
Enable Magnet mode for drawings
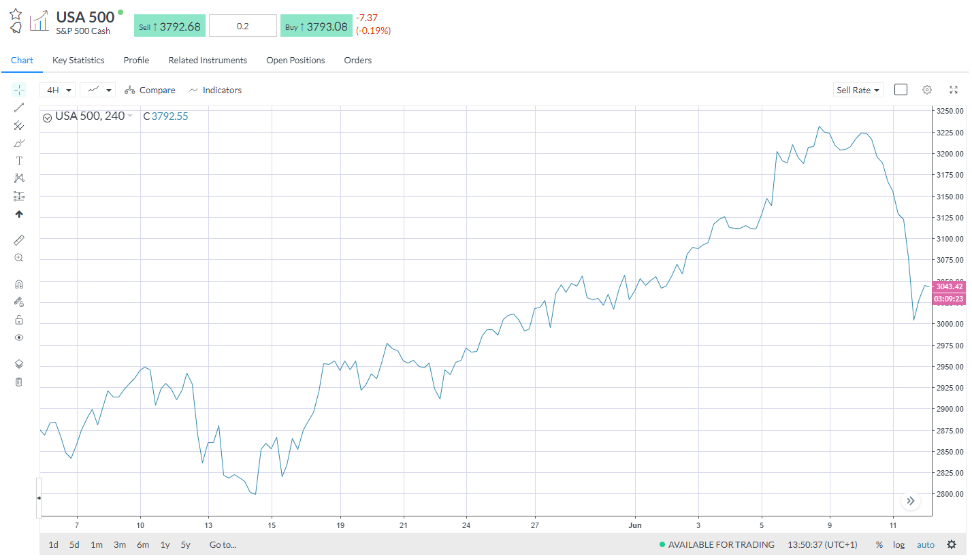pos(18,284)
